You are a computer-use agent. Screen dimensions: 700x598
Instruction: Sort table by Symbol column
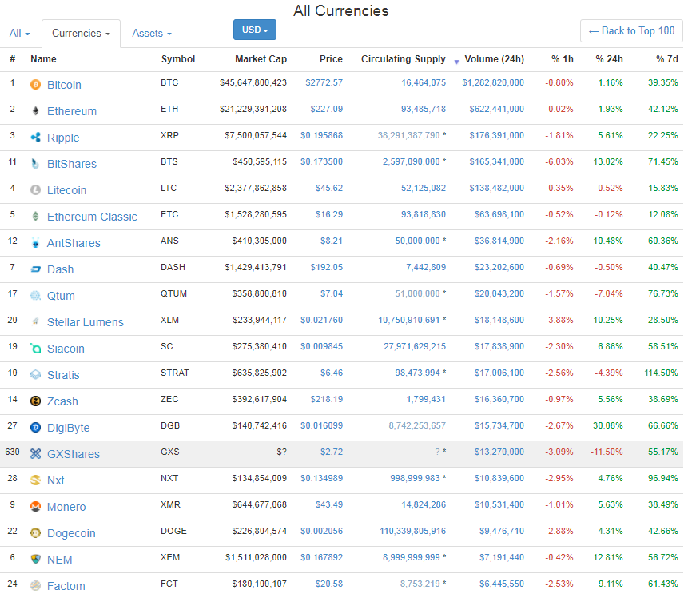(x=178, y=59)
